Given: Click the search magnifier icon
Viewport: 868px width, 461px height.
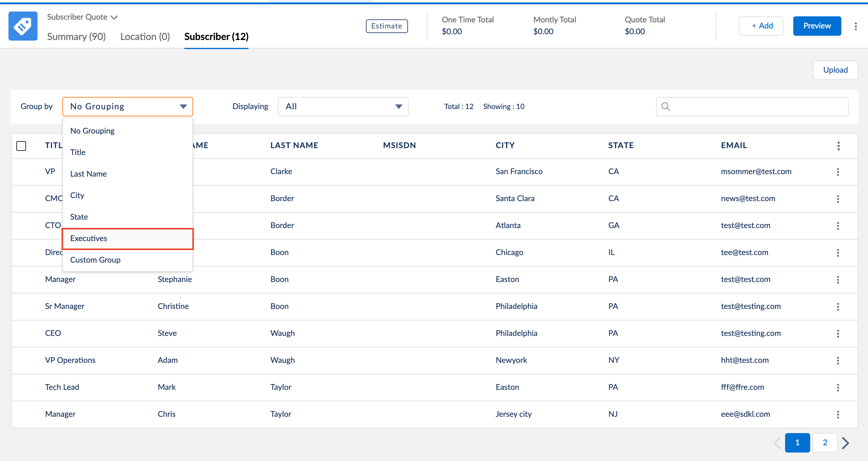Looking at the screenshot, I should (666, 107).
